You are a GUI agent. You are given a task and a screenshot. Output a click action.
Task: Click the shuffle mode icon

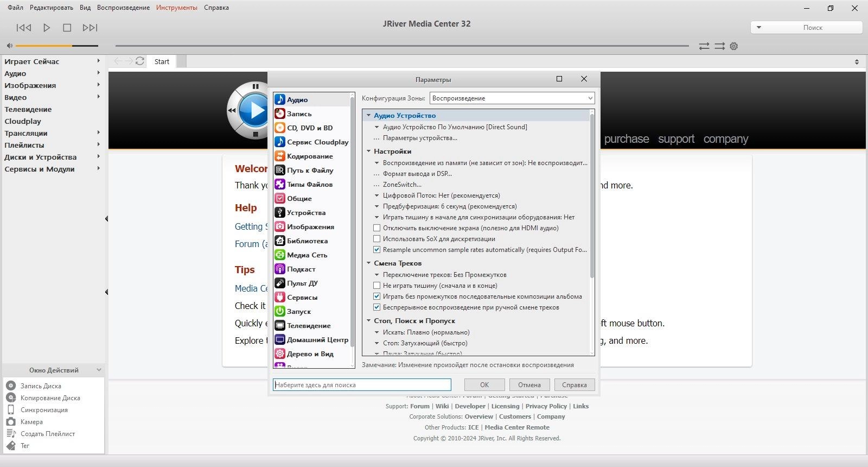(x=719, y=47)
